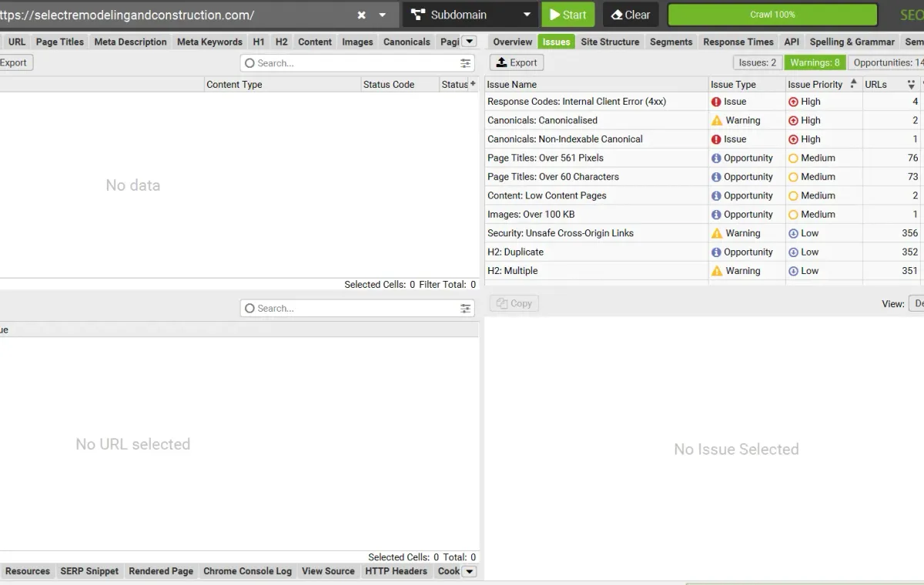Open the search filter settings in the lower-left panel
The height and width of the screenshot is (585, 924).
pyautogui.click(x=466, y=308)
